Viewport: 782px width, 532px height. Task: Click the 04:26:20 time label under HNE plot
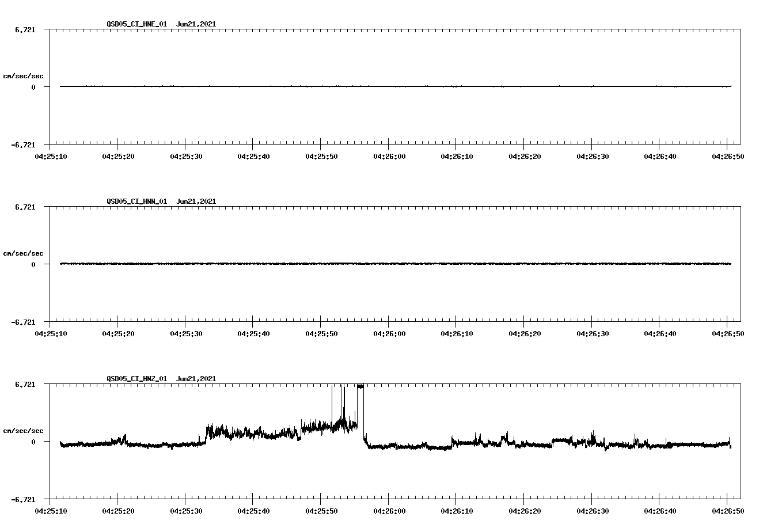click(524, 156)
